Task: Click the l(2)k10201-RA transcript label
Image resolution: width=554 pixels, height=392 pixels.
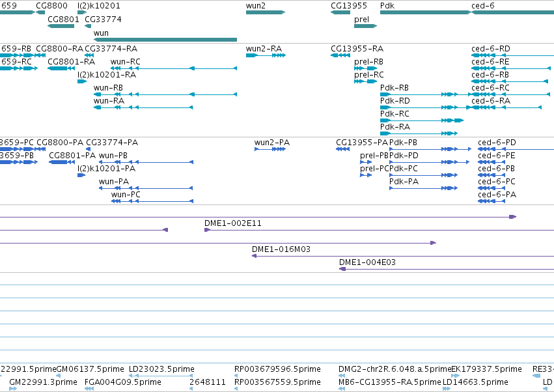Action: (x=107, y=75)
